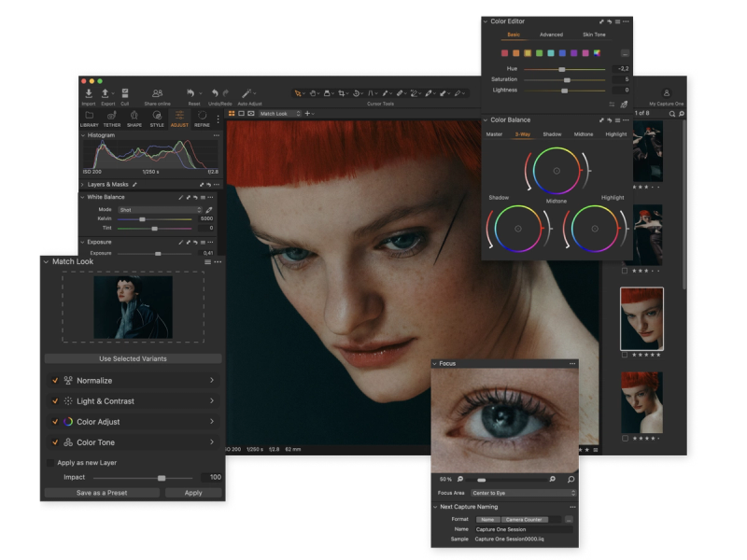This screenshot has height=560, width=747.
Task: Click the plus icon beside Match Look
Action: point(307,113)
